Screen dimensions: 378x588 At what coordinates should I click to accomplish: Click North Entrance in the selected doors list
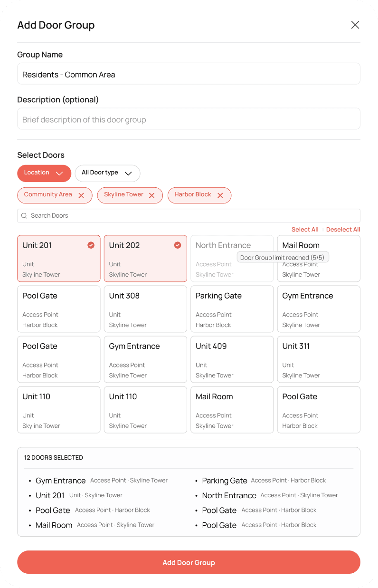coord(229,495)
